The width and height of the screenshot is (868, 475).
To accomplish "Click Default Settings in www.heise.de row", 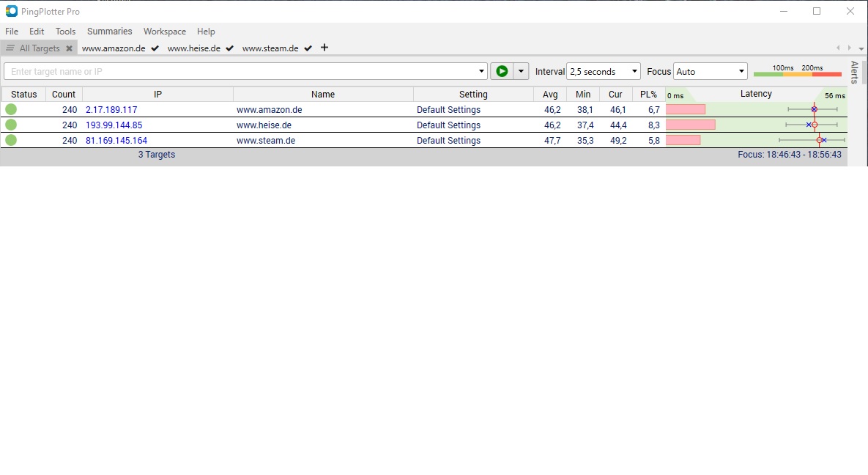I will [x=448, y=125].
